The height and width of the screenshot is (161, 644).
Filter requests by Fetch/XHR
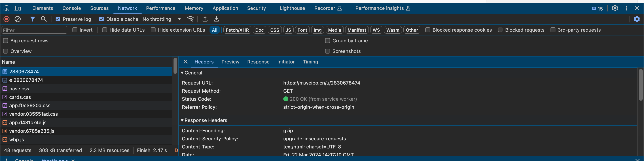pyautogui.click(x=237, y=30)
